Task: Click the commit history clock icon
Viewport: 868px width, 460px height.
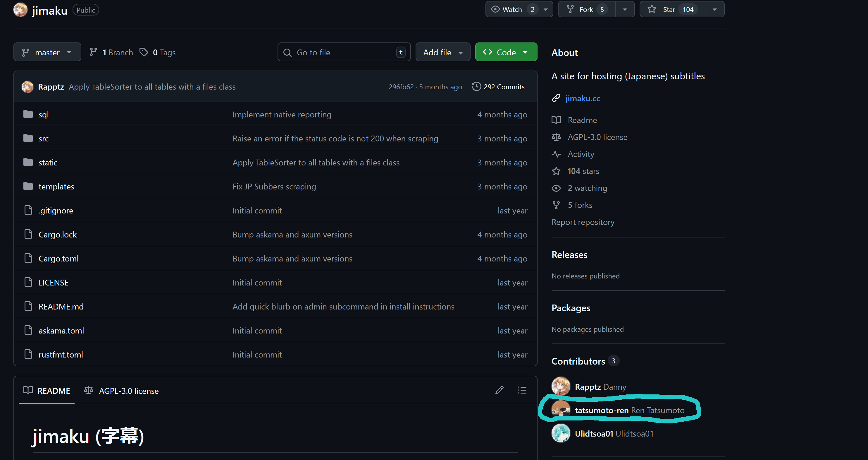Action: [x=476, y=86]
